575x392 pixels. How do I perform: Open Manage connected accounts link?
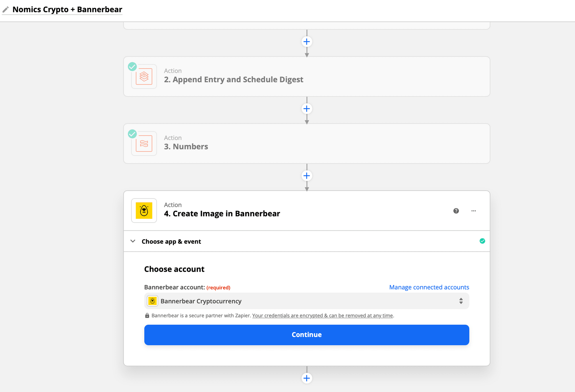(x=429, y=287)
